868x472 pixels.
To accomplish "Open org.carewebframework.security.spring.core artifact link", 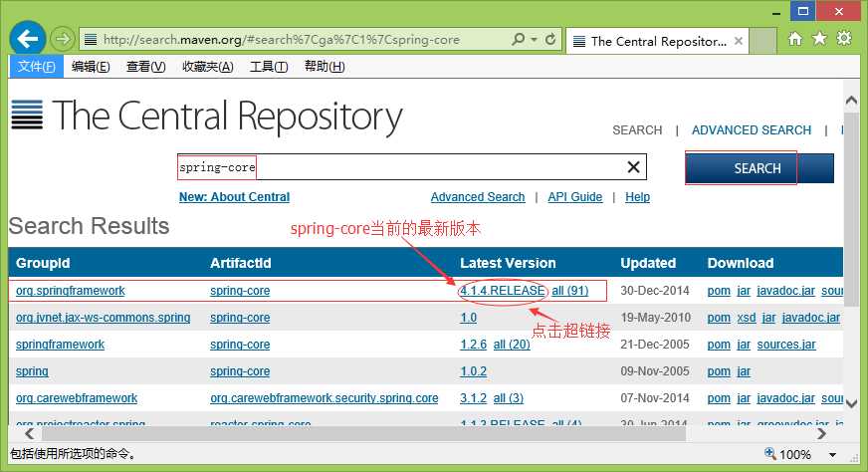I will point(324,398).
